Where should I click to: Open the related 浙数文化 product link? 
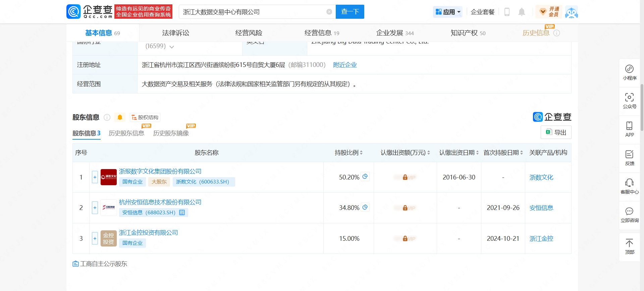(541, 177)
